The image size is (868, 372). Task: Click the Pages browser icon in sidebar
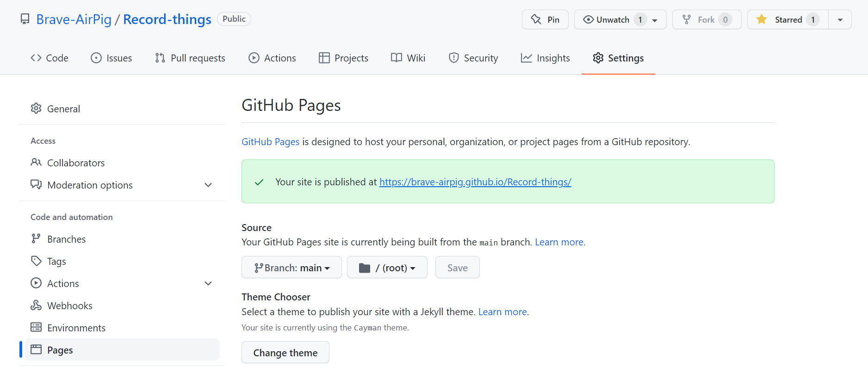pos(36,349)
